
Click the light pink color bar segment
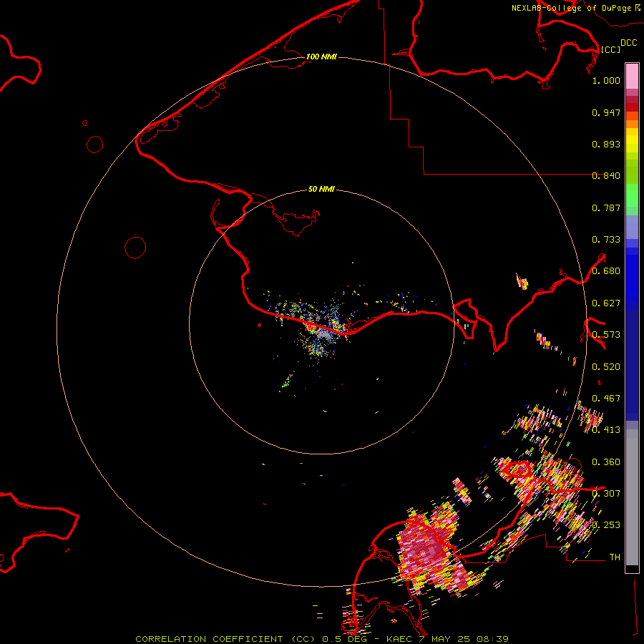point(632,76)
